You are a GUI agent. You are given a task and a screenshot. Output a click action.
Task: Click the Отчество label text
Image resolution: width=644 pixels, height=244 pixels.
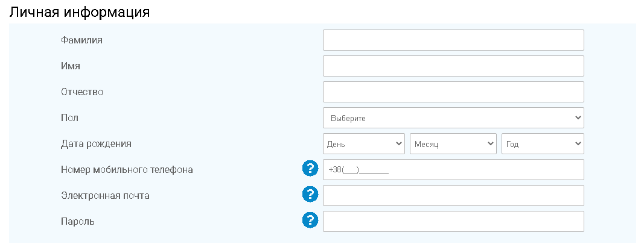point(81,92)
